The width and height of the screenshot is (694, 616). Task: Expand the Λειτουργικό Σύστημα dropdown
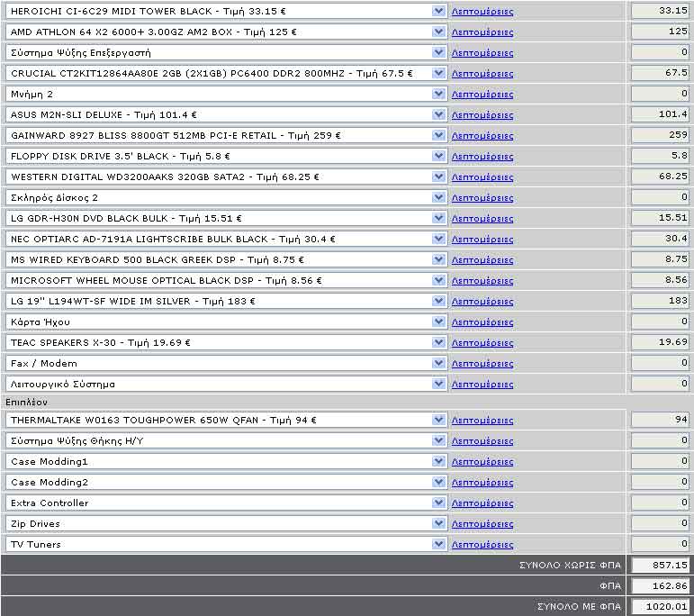click(226, 384)
